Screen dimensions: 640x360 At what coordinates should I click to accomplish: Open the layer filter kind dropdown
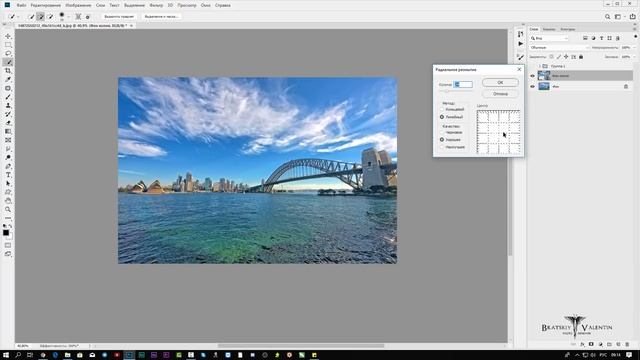click(x=549, y=38)
